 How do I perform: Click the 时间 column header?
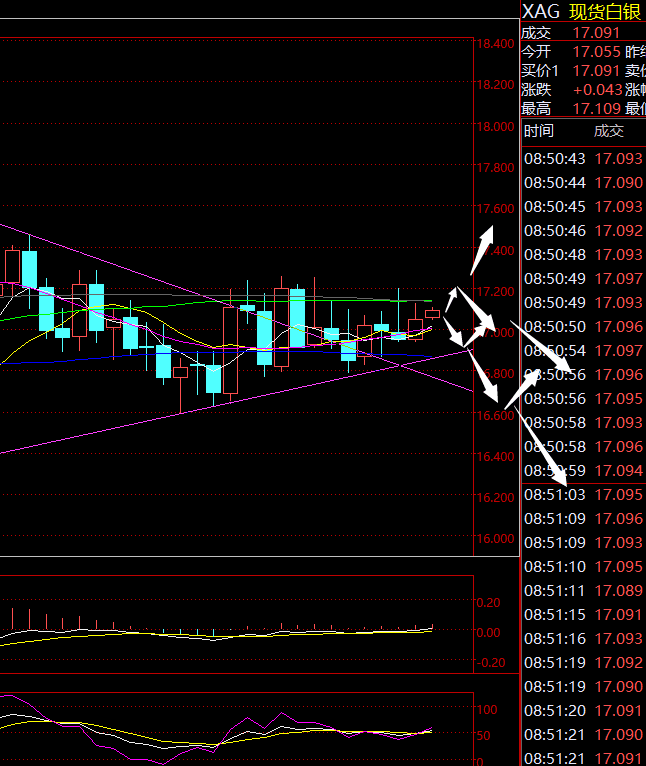(538, 131)
